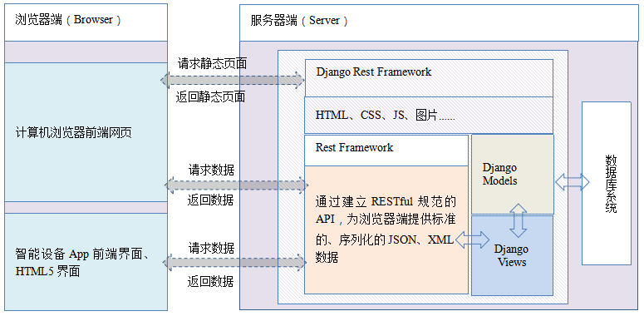Viewport: 644px width, 316px height.
Task: Click the 返回静态页面 label
Action: [x=211, y=97]
